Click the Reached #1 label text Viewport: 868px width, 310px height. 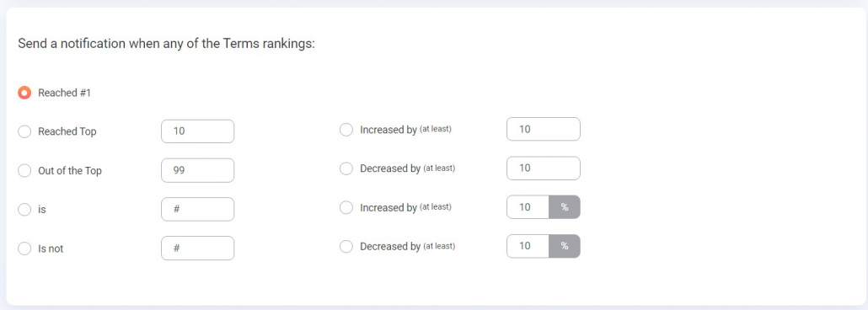[x=64, y=93]
